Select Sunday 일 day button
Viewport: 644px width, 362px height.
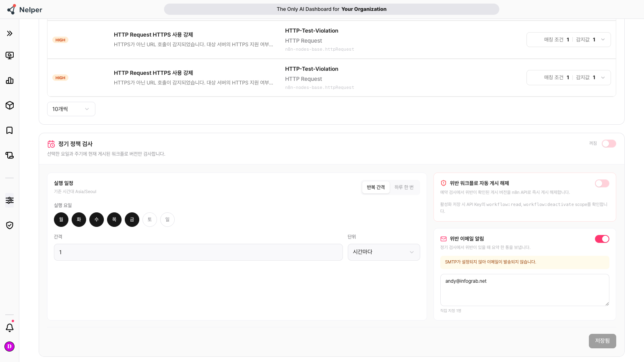(x=167, y=220)
